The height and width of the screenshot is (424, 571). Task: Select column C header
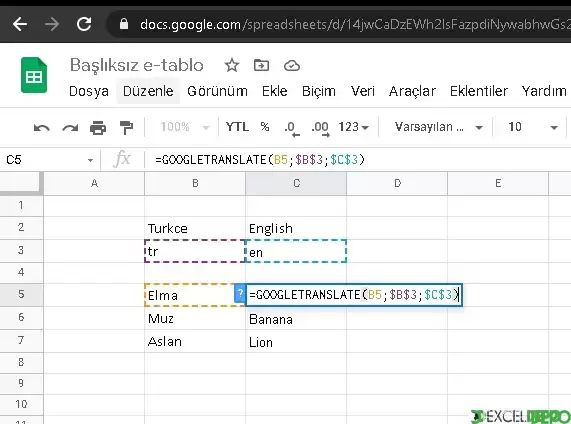[x=296, y=183]
